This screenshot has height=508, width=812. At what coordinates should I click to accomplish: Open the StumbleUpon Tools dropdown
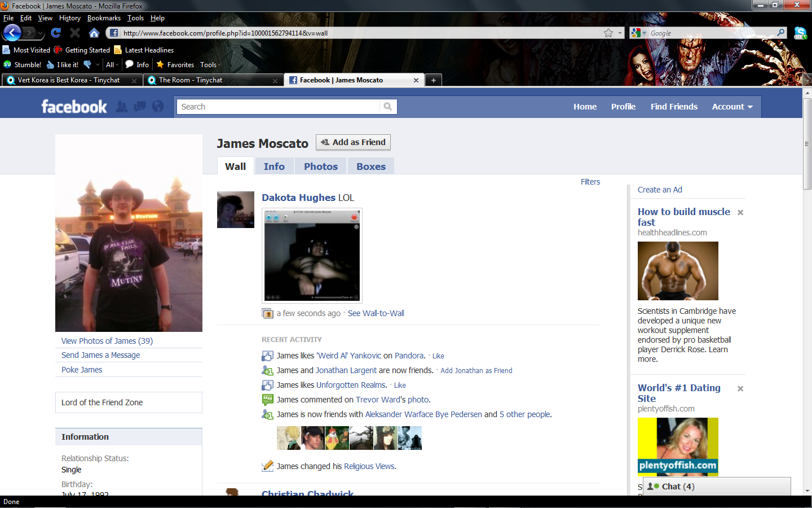click(x=209, y=65)
